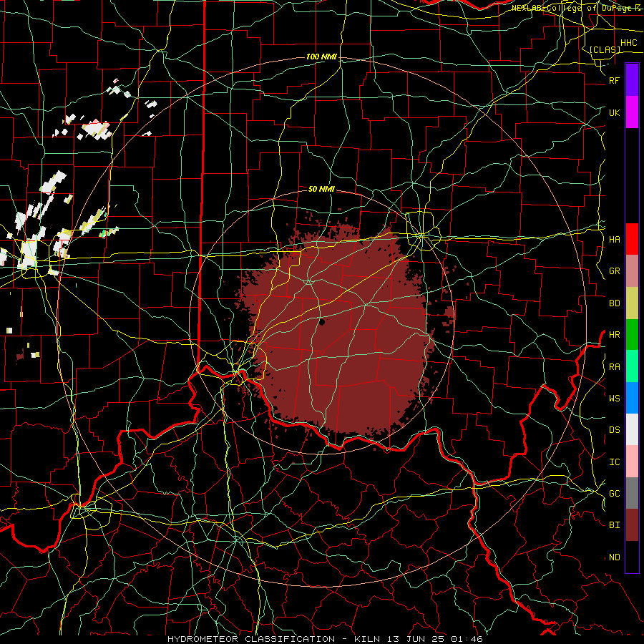Click the UK legend label
This screenshot has width=644, height=644.
[614, 112]
